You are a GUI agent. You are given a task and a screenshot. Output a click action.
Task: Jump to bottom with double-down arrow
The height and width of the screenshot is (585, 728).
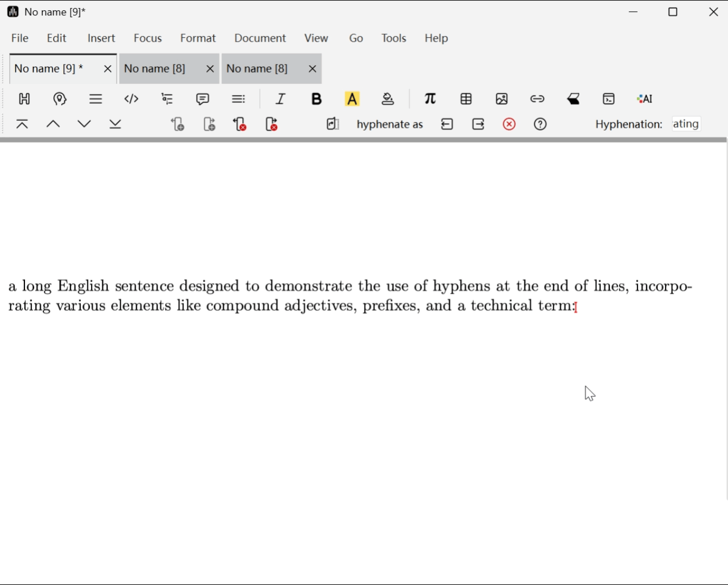tap(115, 125)
